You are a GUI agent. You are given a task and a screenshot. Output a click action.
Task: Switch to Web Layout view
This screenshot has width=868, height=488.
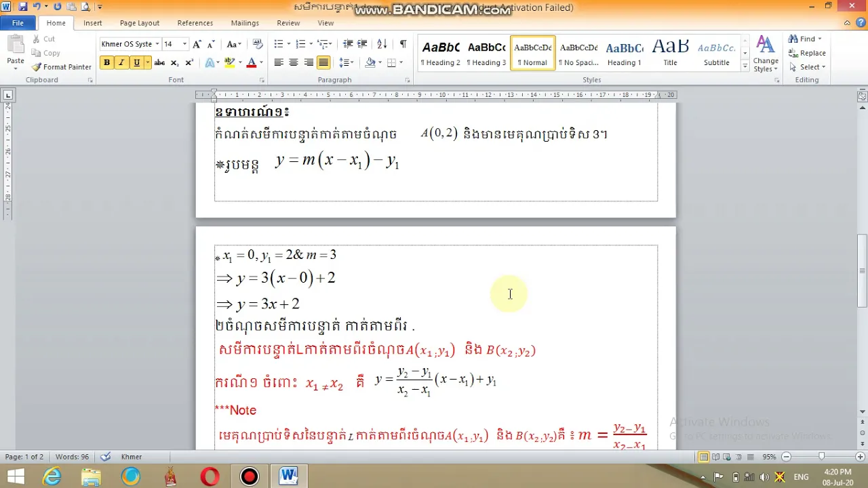tap(728, 457)
